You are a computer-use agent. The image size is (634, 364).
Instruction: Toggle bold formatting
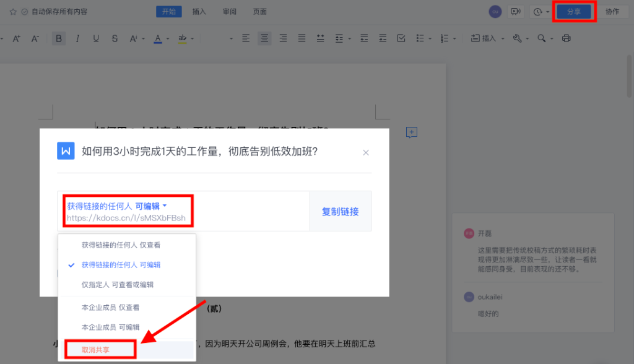58,38
